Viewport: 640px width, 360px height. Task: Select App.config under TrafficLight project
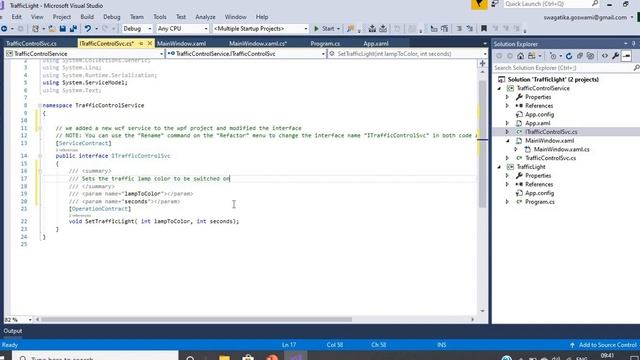[x=539, y=193]
